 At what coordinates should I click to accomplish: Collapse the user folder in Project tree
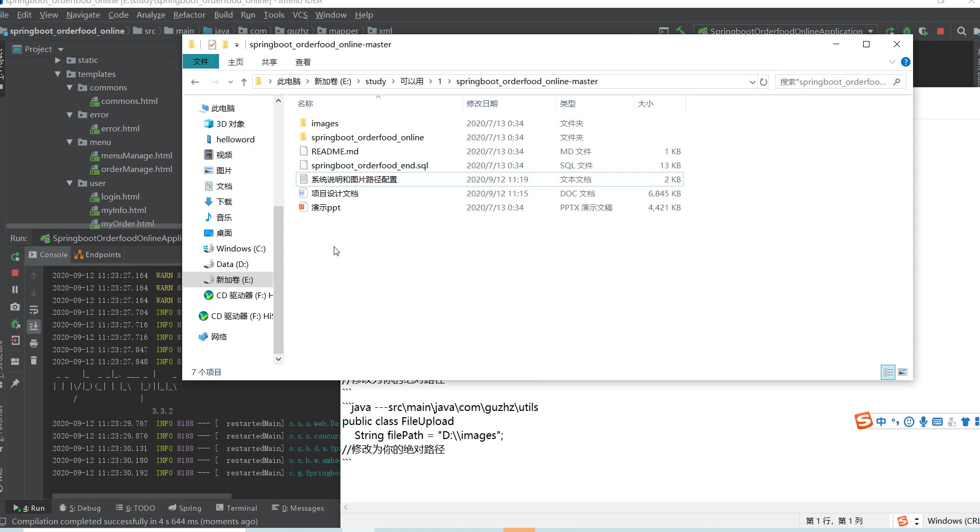click(70, 183)
